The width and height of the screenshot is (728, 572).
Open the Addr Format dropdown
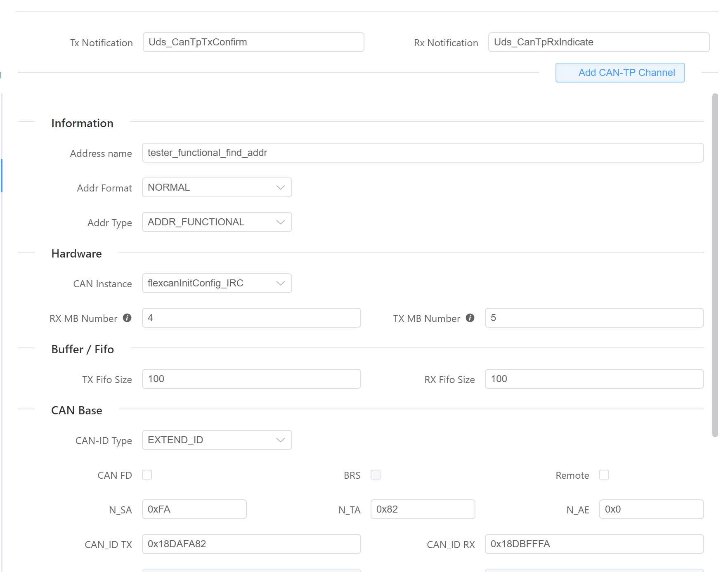[217, 187]
